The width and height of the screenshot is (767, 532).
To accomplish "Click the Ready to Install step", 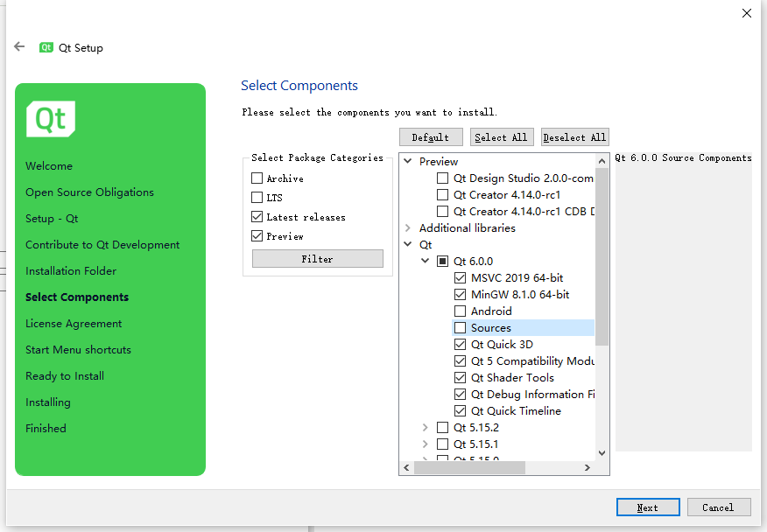I will [x=65, y=376].
